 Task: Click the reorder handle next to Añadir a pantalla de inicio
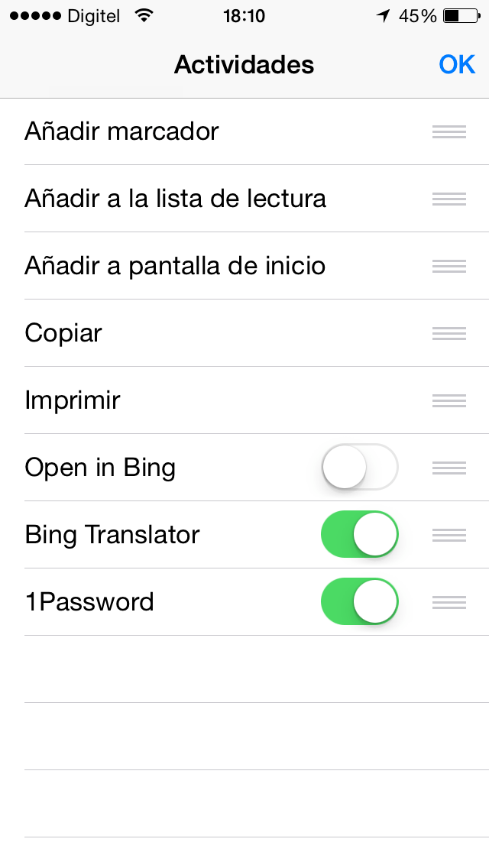pos(449,266)
